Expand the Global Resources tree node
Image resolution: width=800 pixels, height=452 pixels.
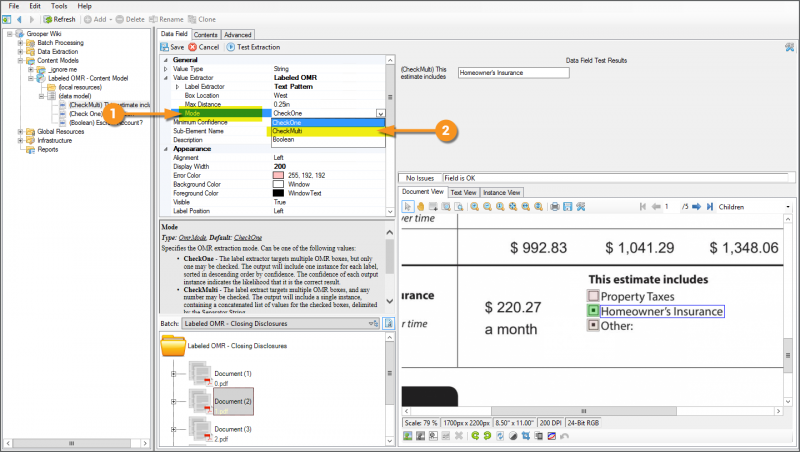(x=20, y=132)
